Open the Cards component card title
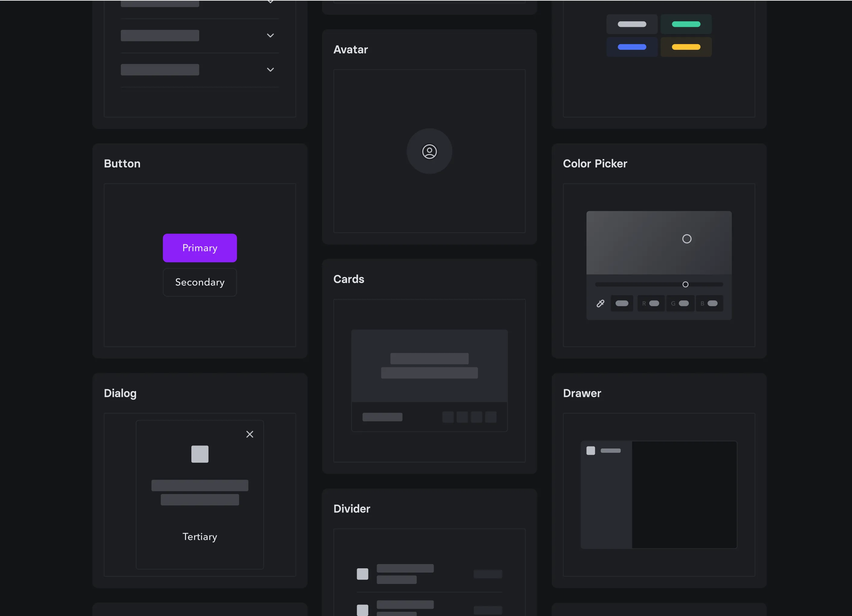The height and width of the screenshot is (616, 852). (x=349, y=279)
